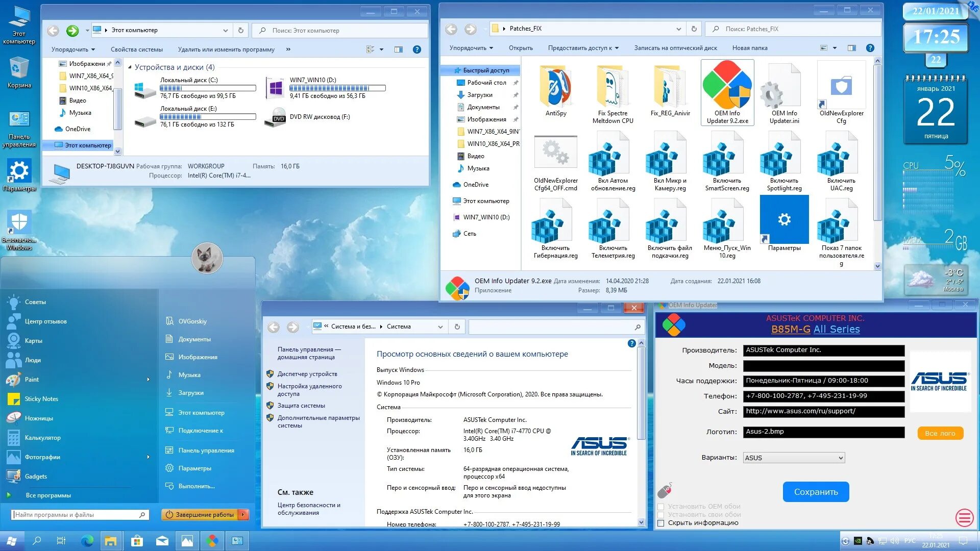Open Microsoft Edge from taskbar
This screenshot has width=980, height=551.
click(x=87, y=541)
